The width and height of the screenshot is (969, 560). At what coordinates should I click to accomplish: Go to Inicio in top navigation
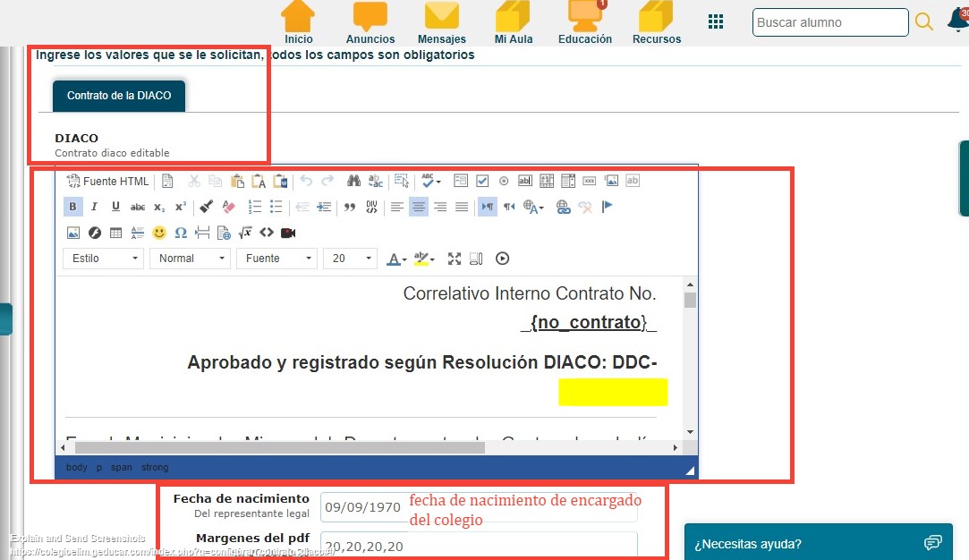click(299, 23)
